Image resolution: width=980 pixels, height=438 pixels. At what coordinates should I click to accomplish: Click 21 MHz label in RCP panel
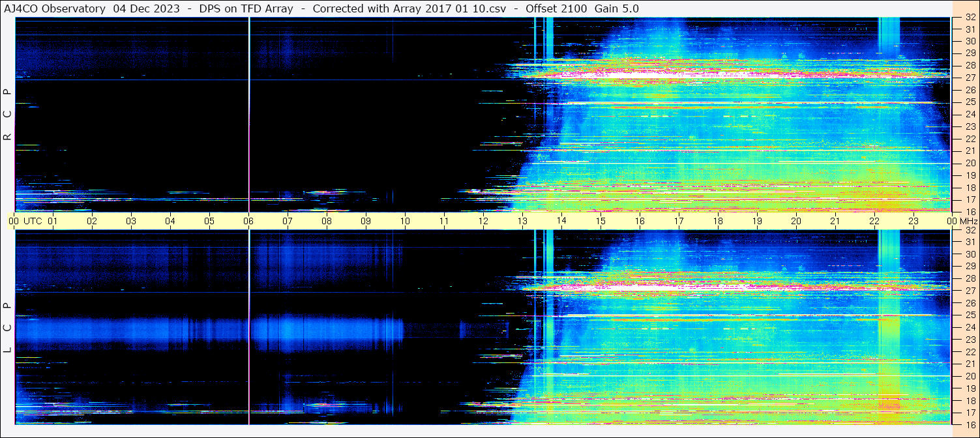pos(970,151)
